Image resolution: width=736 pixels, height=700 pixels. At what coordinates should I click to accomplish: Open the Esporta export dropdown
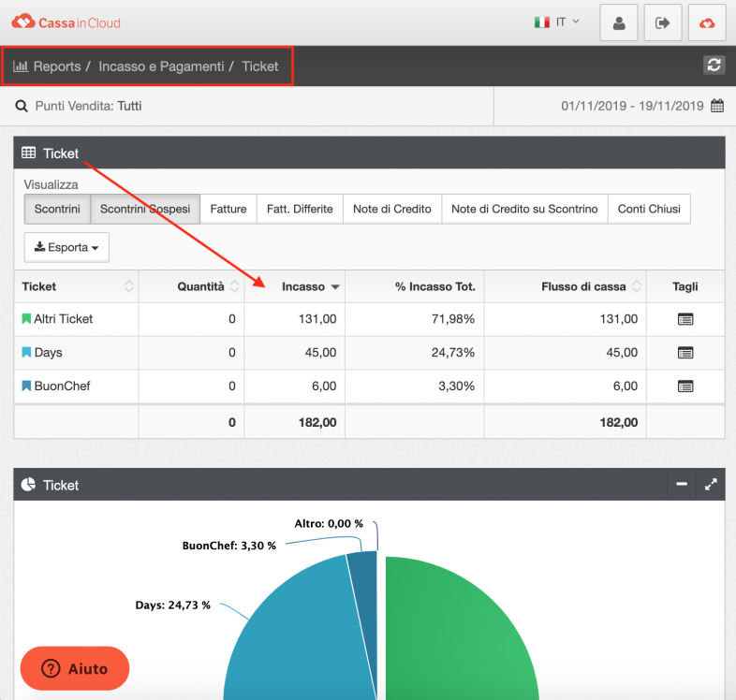click(x=66, y=247)
